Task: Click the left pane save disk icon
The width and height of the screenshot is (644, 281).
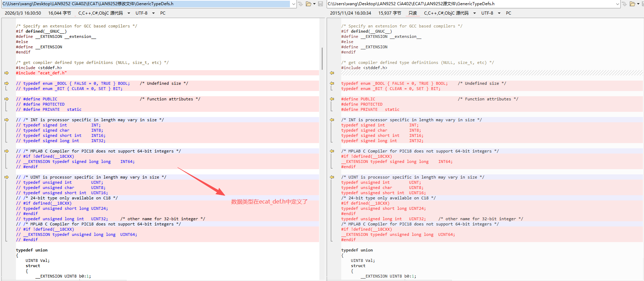Action: (320, 4)
